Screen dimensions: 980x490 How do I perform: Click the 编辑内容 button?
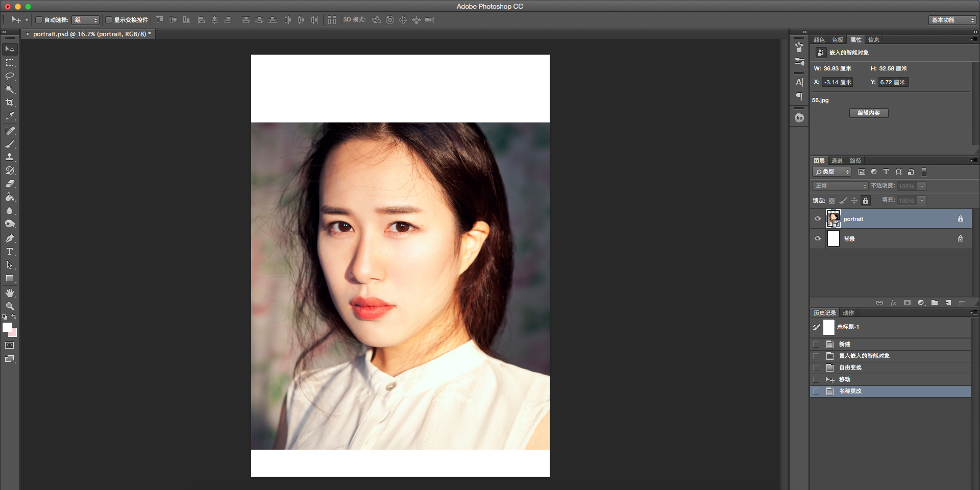[x=869, y=113]
